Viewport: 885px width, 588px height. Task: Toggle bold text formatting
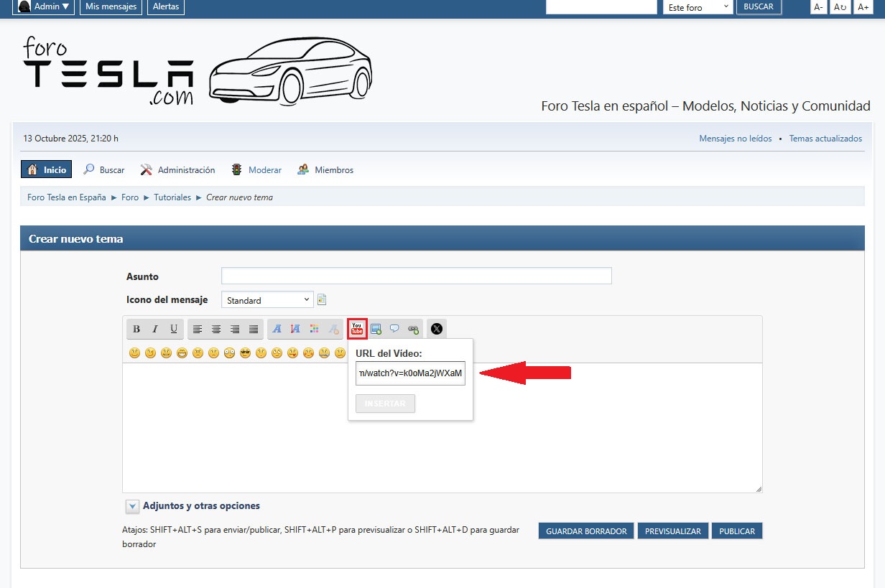coord(136,329)
